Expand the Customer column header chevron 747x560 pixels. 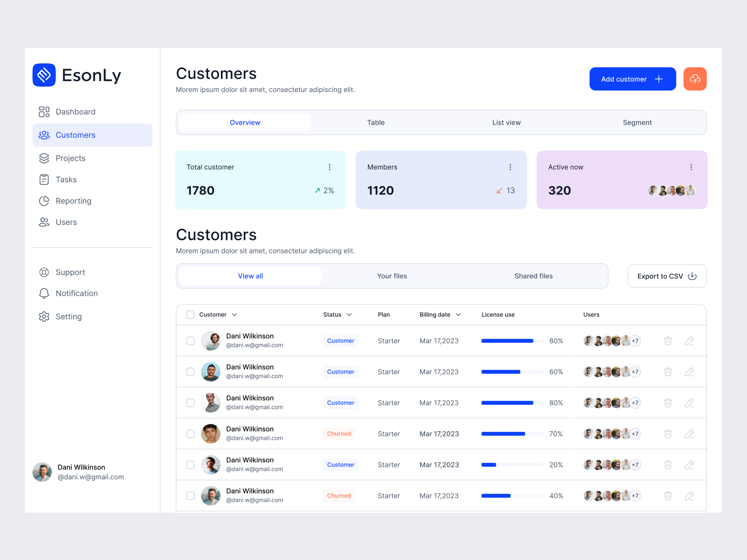(x=235, y=314)
